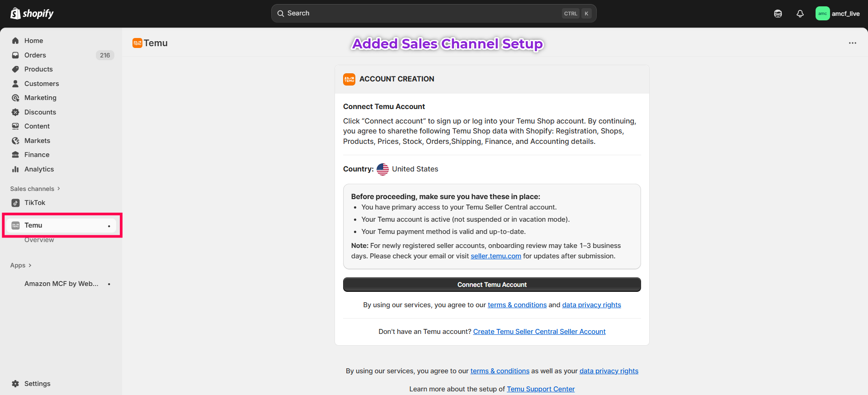
Task: Click the TikTok sales channel icon
Action: (x=15, y=203)
